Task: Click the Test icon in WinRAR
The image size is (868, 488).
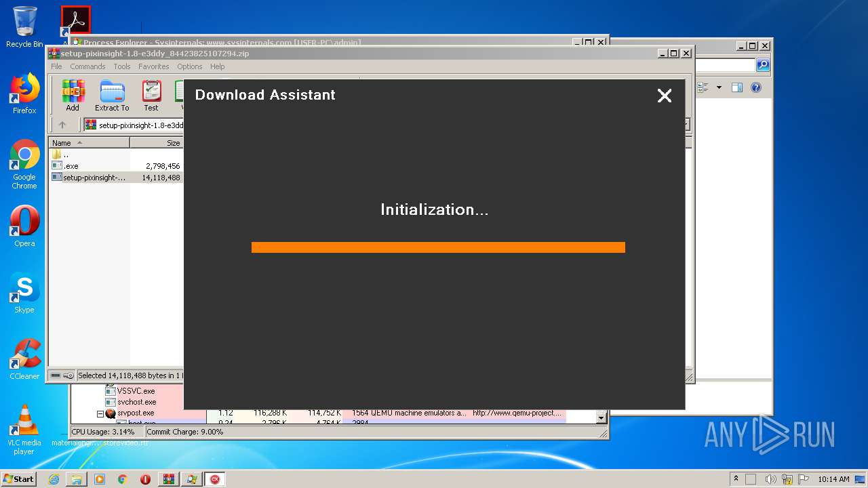Action: point(151,96)
